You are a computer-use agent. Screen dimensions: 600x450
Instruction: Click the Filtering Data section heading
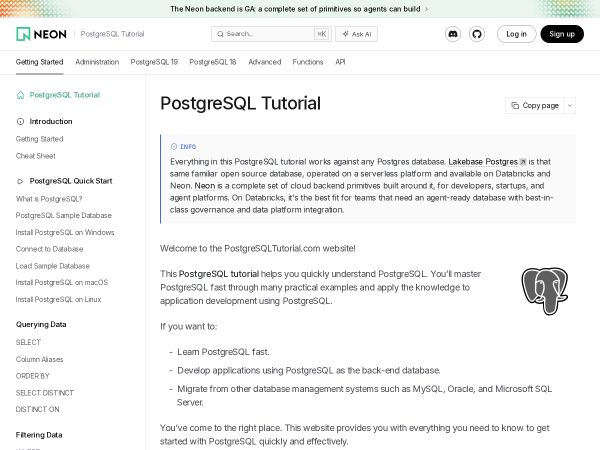pyautogui.click(x=39, y=435)
